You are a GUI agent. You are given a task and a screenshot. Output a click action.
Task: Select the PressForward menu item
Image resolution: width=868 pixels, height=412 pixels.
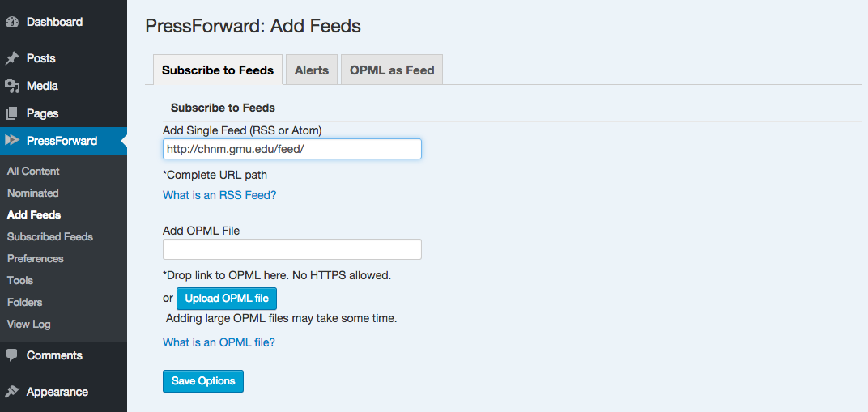coord(64,141)
